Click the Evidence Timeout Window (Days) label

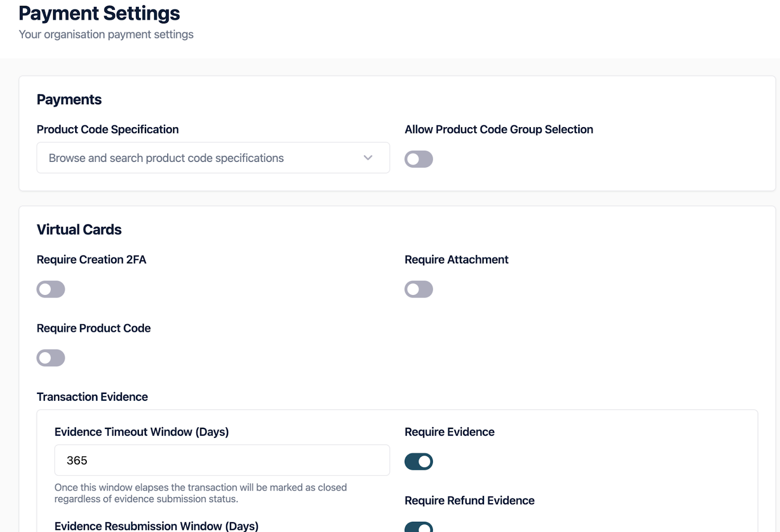point(141,432)
